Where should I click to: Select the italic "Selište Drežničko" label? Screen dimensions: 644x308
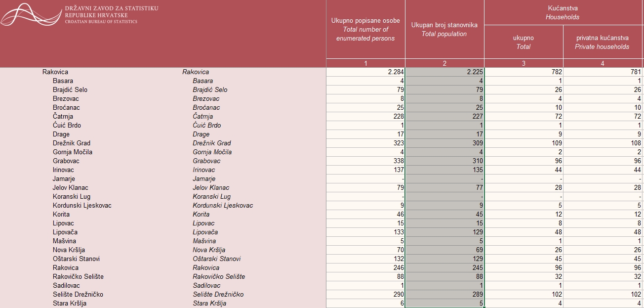click(218, 295)
